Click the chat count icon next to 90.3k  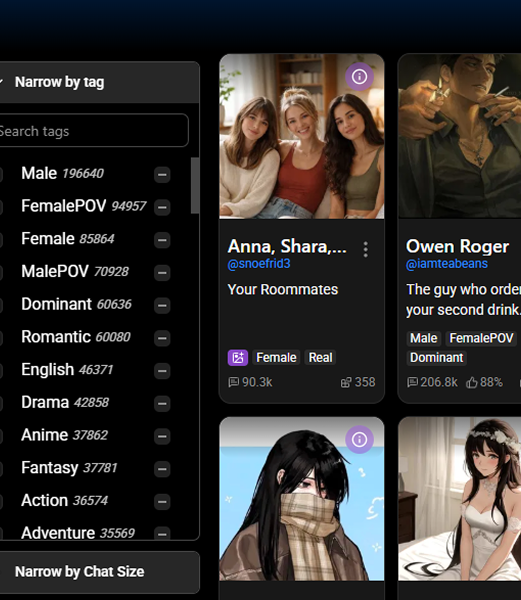[x=233, y=382]
